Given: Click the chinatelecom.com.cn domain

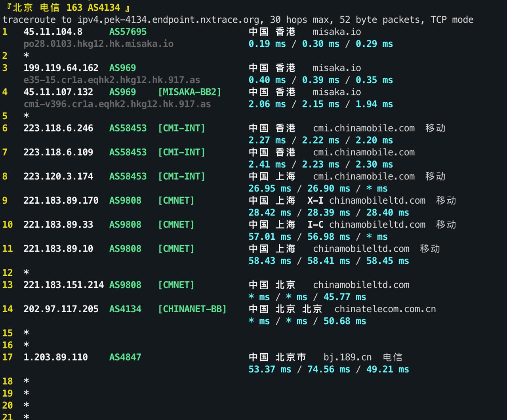Looking at the screenshot, I should pos(385,309).
